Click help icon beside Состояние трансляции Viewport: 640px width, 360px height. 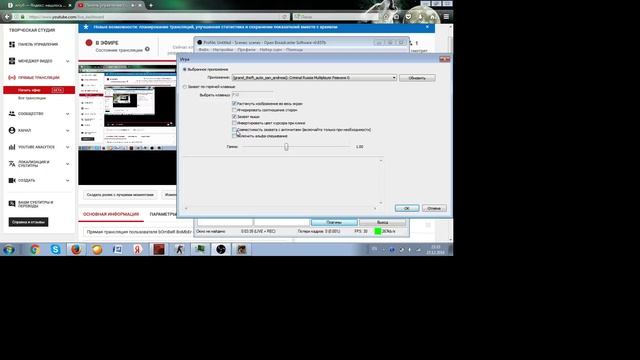[x=147, y=49]
